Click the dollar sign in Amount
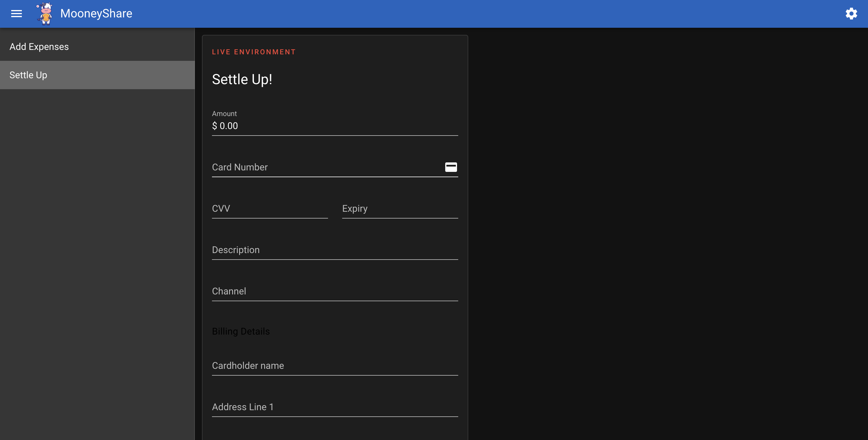 tap(214, 126)
